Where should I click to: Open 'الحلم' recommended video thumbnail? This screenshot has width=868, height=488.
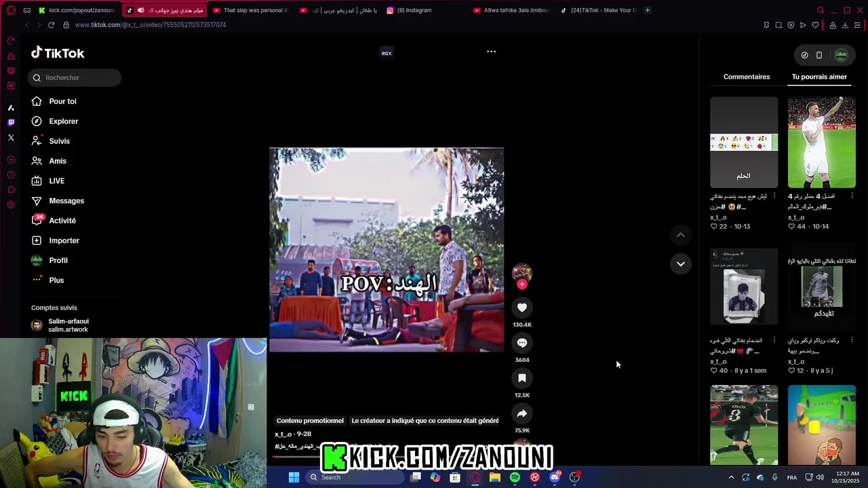tap(744, 142)
